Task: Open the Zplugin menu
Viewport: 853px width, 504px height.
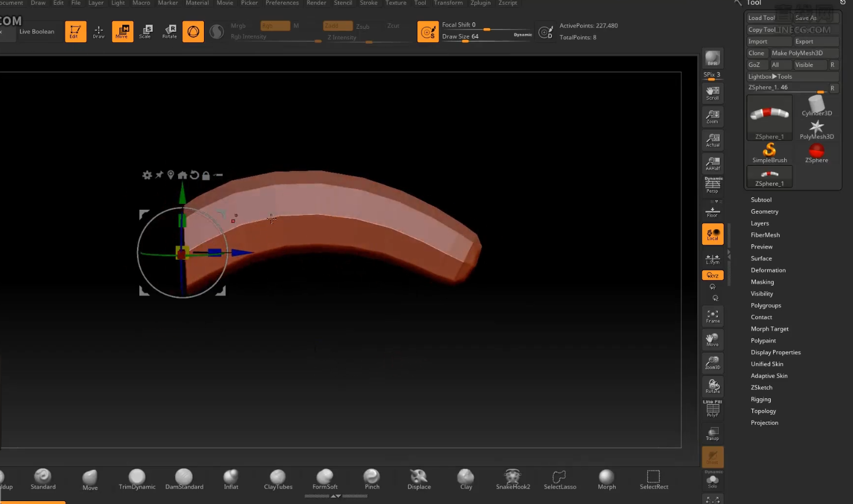Action: pos(480,3)
